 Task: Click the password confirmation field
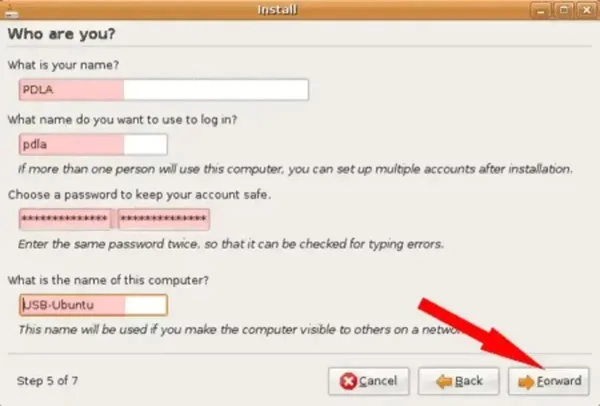tap(163, 219)
